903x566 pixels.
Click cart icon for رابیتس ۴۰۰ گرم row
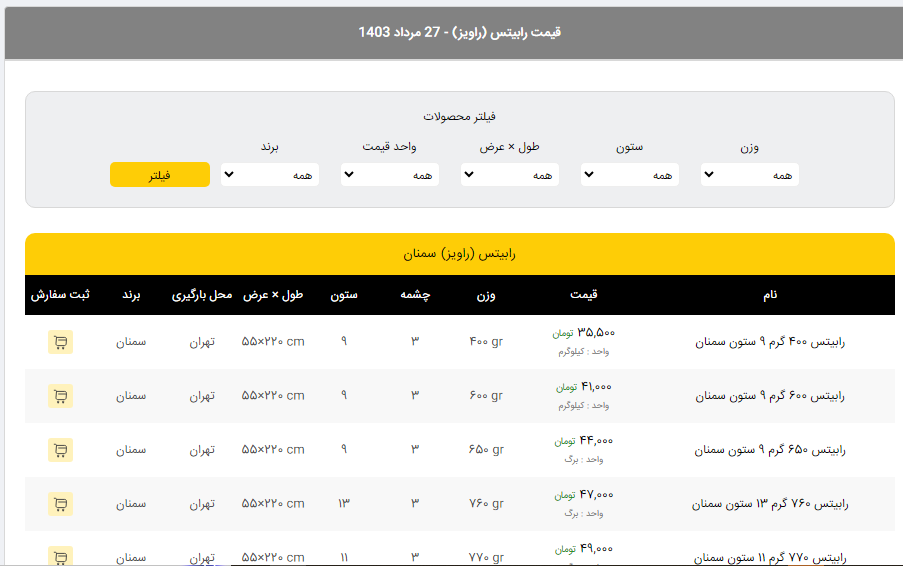coord(60,342)
